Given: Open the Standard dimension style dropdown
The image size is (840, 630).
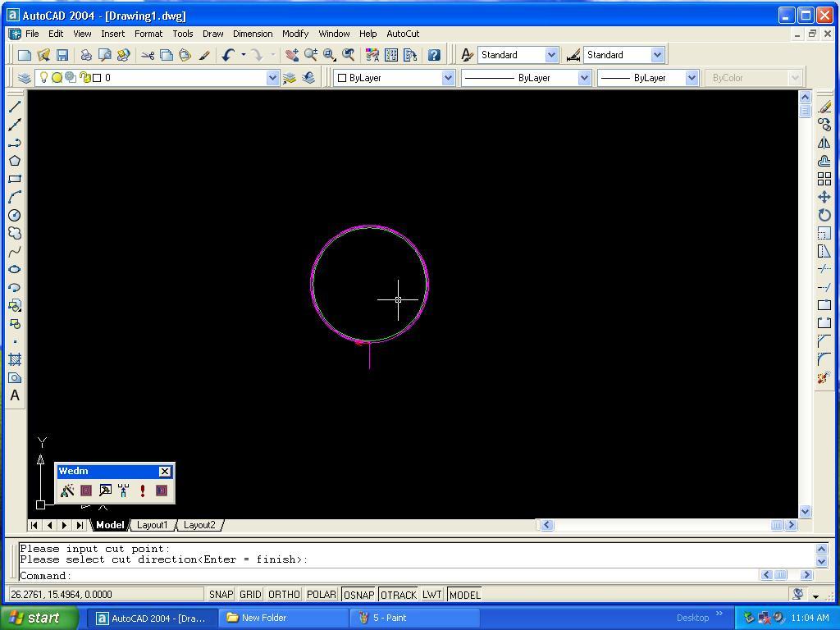Looking at the screenshot, I should coord(657,55).
